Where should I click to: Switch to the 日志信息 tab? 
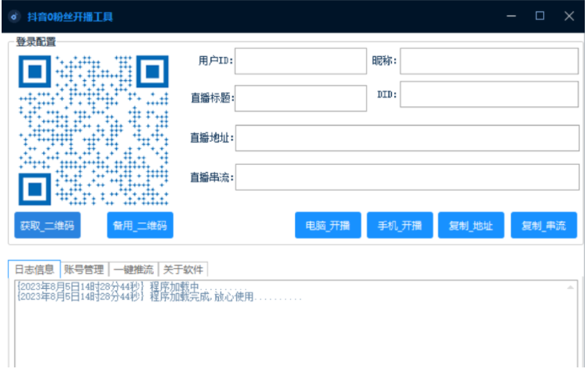point(34,269)
